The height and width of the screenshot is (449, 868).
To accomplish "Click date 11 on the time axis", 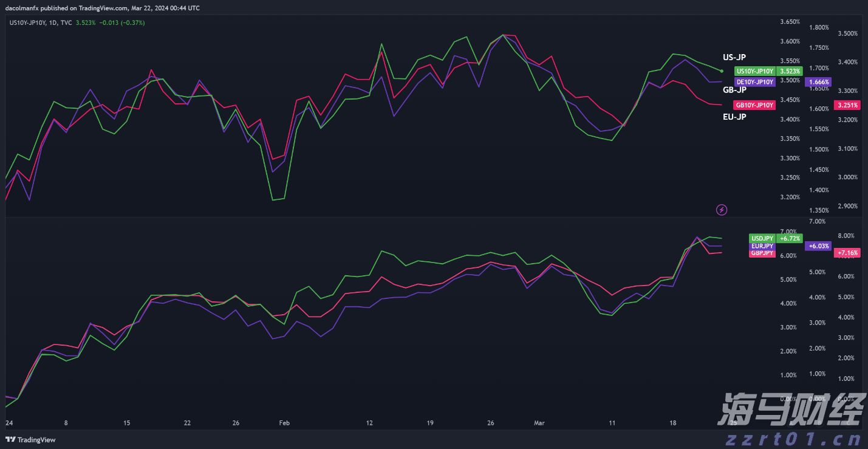I will click(612, 423).
